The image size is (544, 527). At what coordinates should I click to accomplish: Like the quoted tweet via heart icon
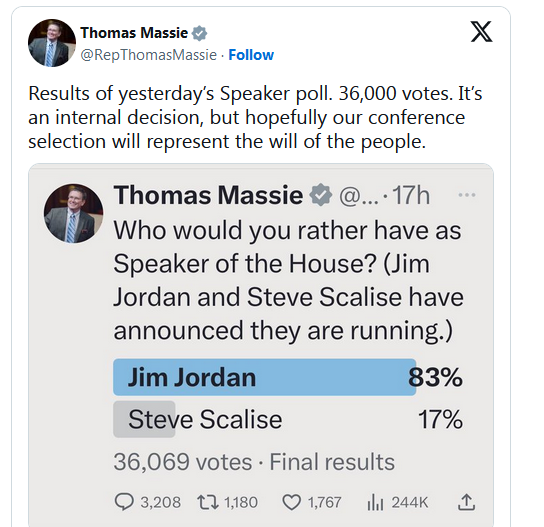pyautogui.click(x=291, y=502)
